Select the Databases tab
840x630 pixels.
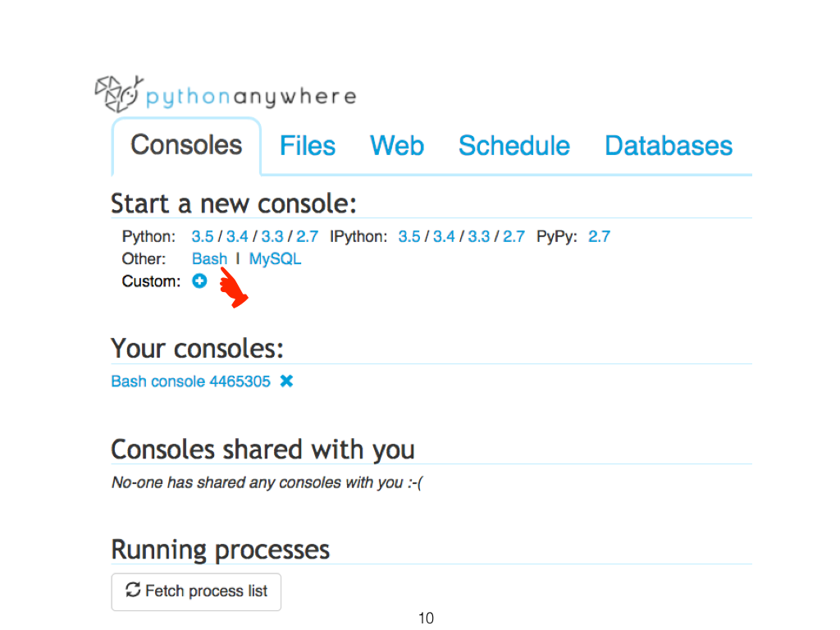pyautogui.click(x=669, y=146)
